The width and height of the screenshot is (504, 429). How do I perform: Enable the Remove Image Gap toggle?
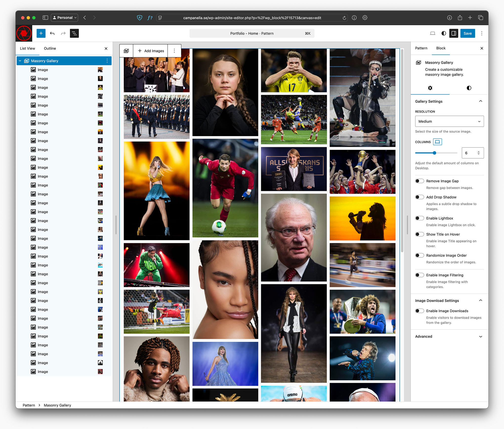(419, 181)
